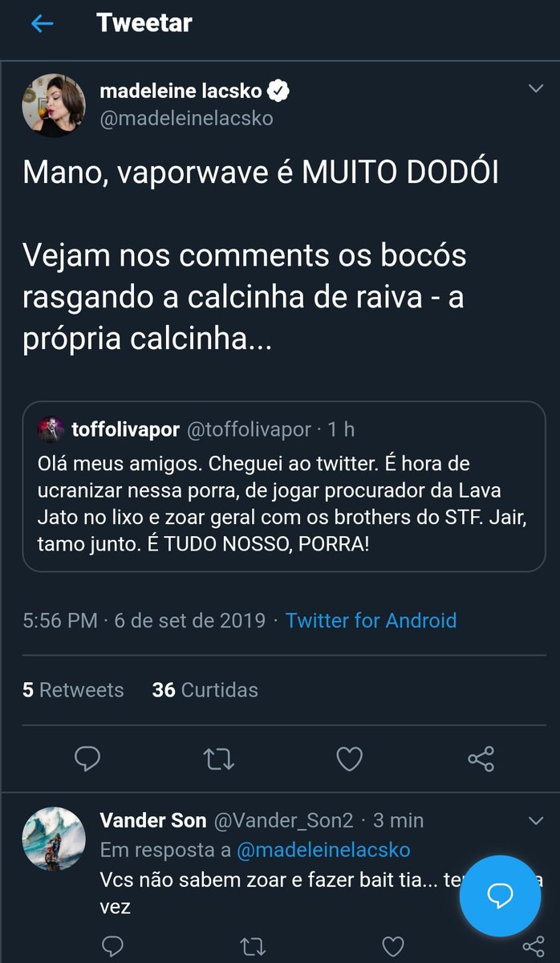Like Vander Son's reply

coord(392,947)
